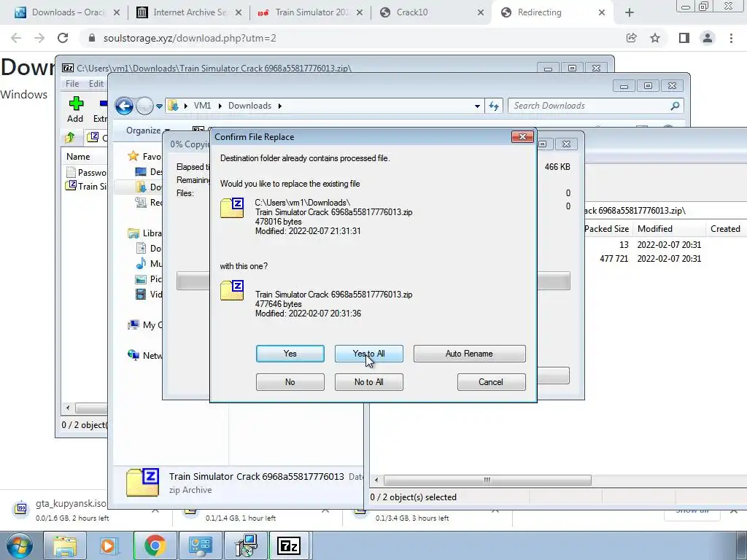Select Train Si archive entry in 7-Zip list
Viewport: 747px width, 560px height.
[86, 186]
